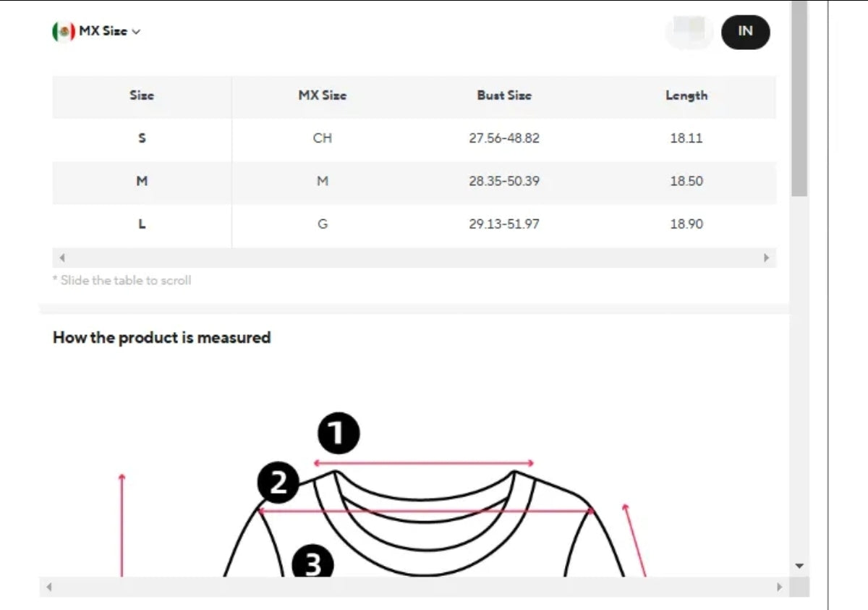Click the Mexico flag icon

point(64,31)
